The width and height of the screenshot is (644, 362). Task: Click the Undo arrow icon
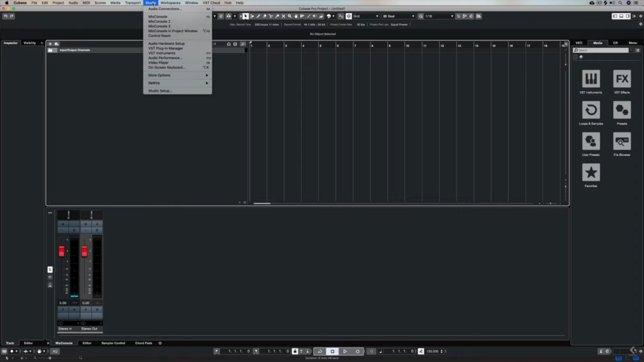[x=6, y=16]
